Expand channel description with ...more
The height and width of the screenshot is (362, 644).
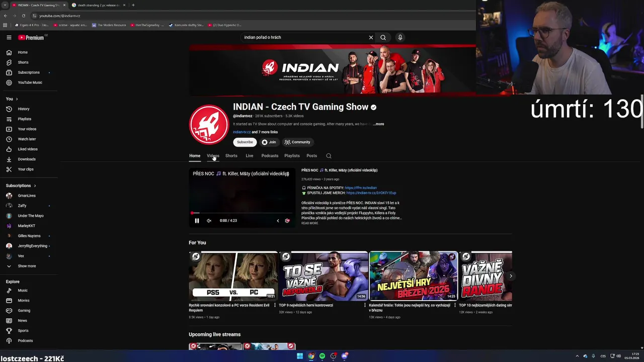click(x=378, y=124)
